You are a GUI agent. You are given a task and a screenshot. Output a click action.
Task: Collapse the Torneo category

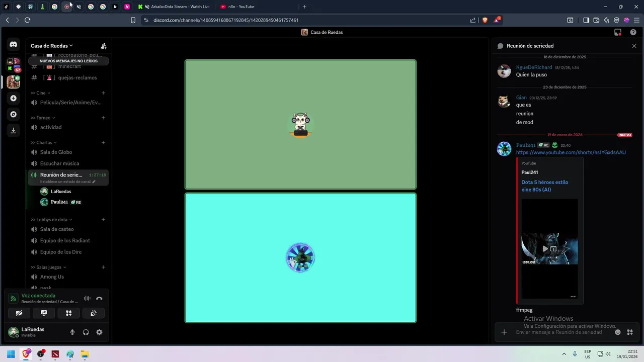pyautogui.click(x=42, y=118)
